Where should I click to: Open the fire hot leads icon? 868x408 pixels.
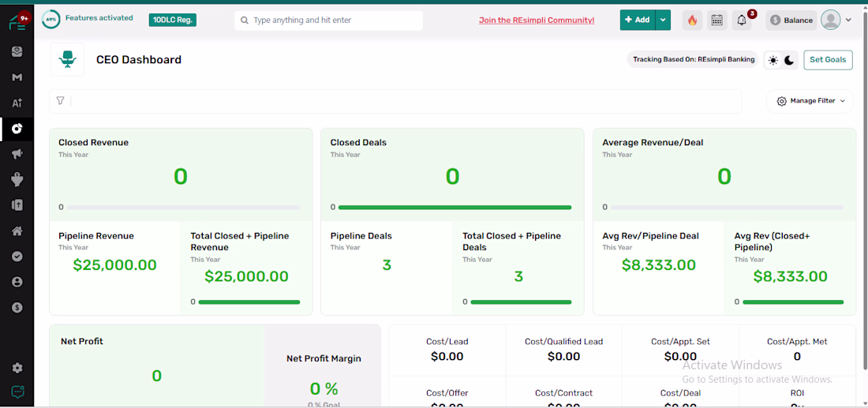(692, 21)
